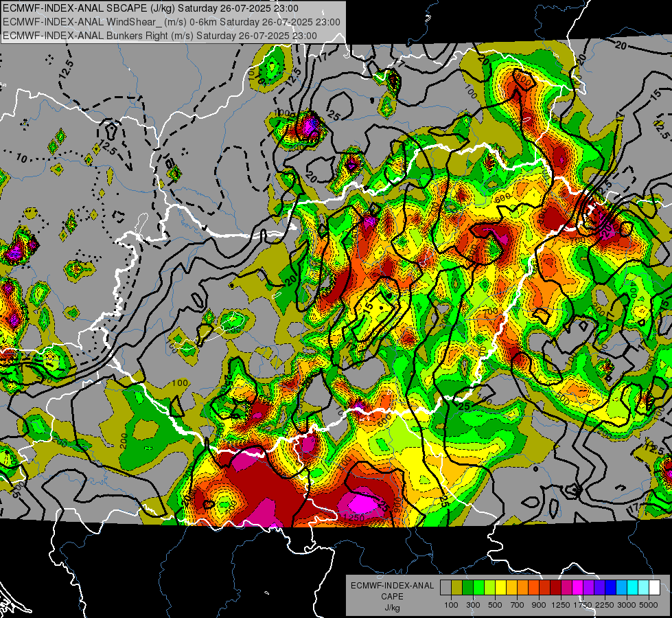
Task: Click the 900 value under the color scale
Action: (x=539, y=605)
